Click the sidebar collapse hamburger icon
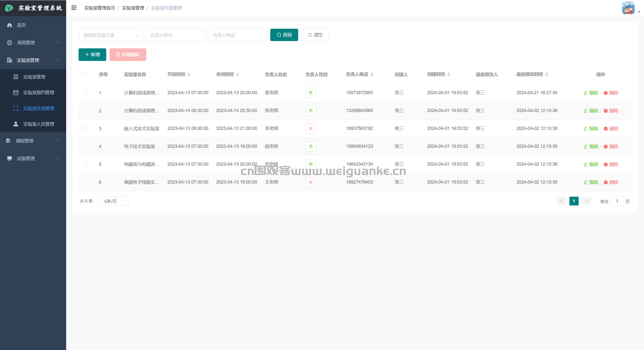Screen dimensions: 644x350 click(74, 8)
